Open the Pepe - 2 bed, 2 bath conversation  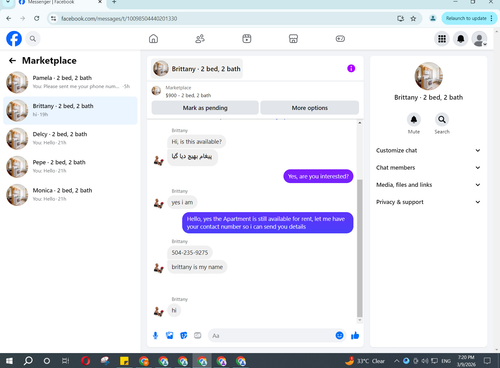point(70,167)
